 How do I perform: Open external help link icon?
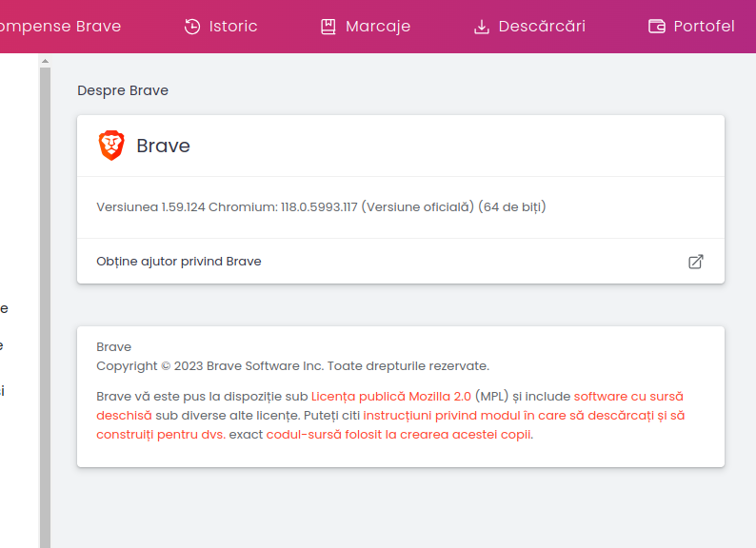click(x=696, y=262)
